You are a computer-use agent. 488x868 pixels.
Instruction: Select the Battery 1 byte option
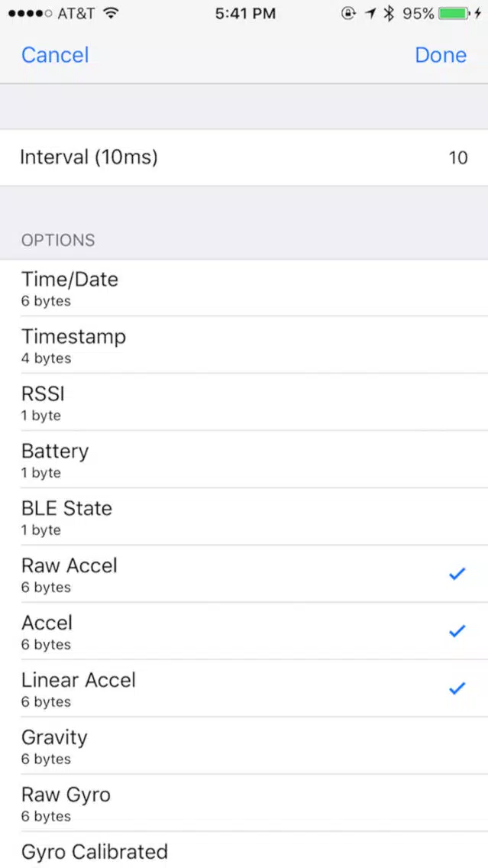(x=244, y=459)
